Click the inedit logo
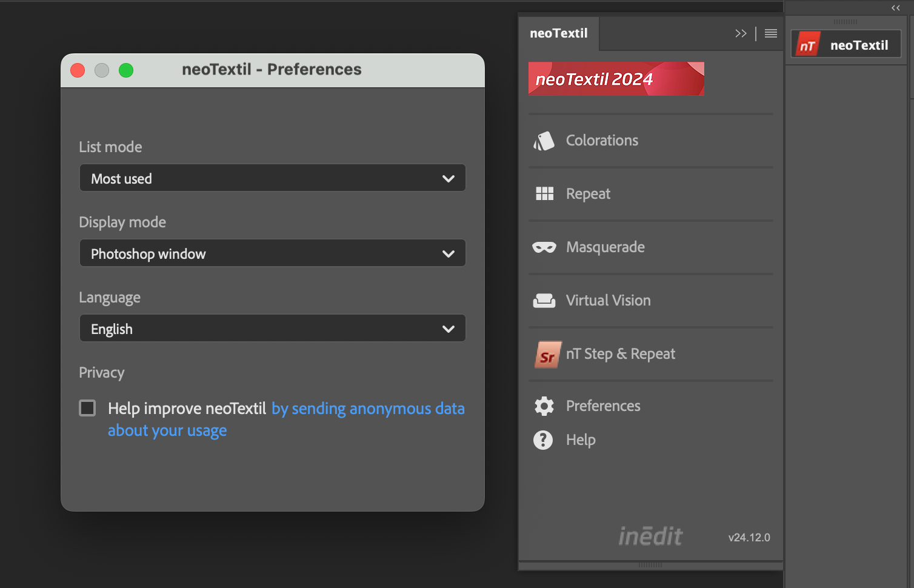The width and height of the screenshot is (914, 588). click(x=650, y=536)
